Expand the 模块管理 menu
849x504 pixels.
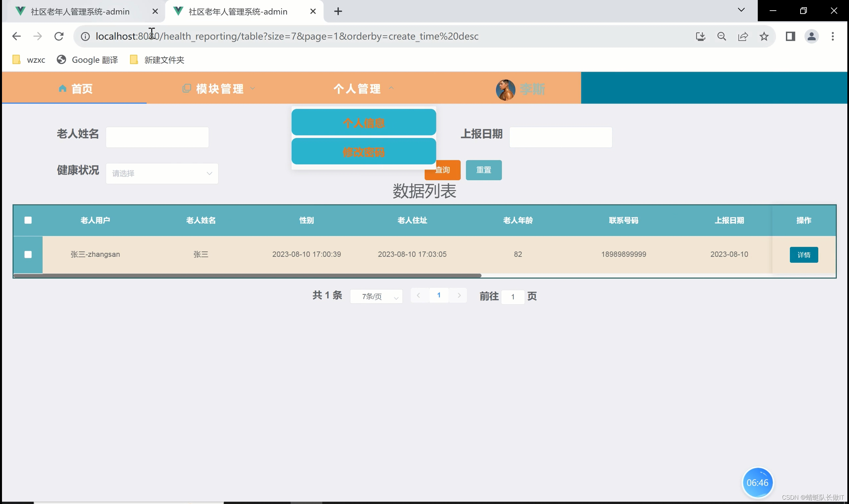pyautogui.click(x=219, y=89)
